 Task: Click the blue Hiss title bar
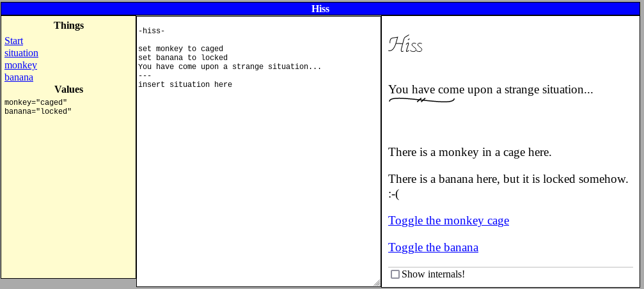pyautogui.click(x=320, y=8)
